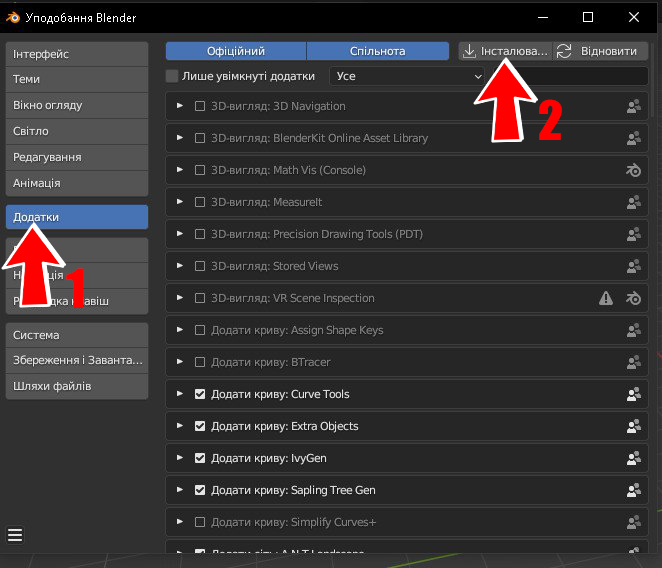662x568 pixels.
Task: Enable Assign Shape Keys checkbox
Action: [200, 330]
